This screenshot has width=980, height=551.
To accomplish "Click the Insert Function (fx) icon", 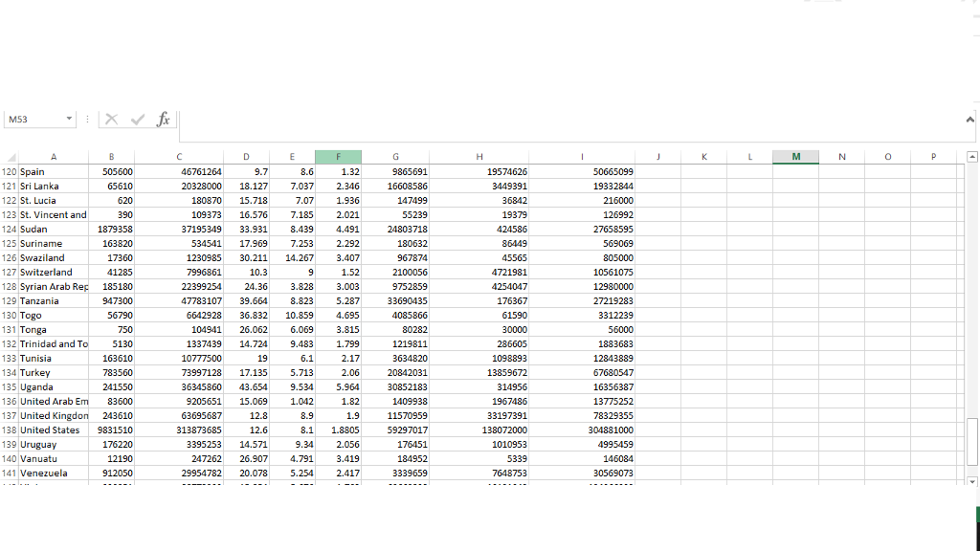I will [x=163, y=119].
